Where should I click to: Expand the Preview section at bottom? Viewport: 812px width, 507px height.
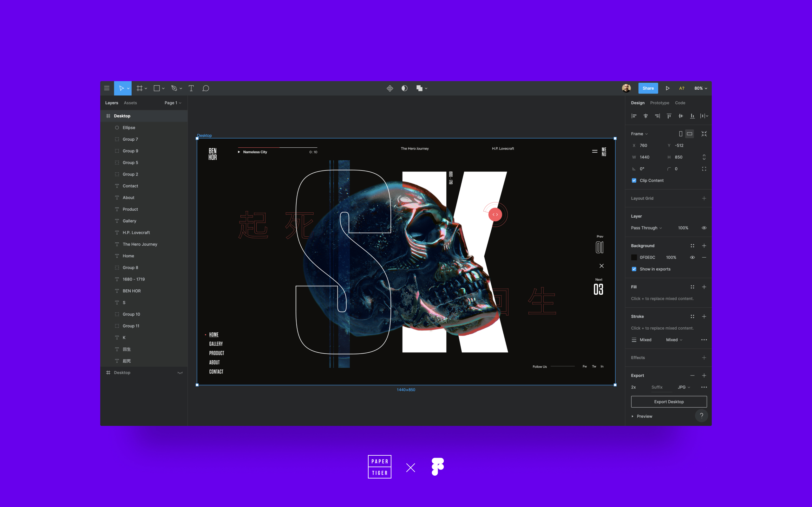pos(633,415)
